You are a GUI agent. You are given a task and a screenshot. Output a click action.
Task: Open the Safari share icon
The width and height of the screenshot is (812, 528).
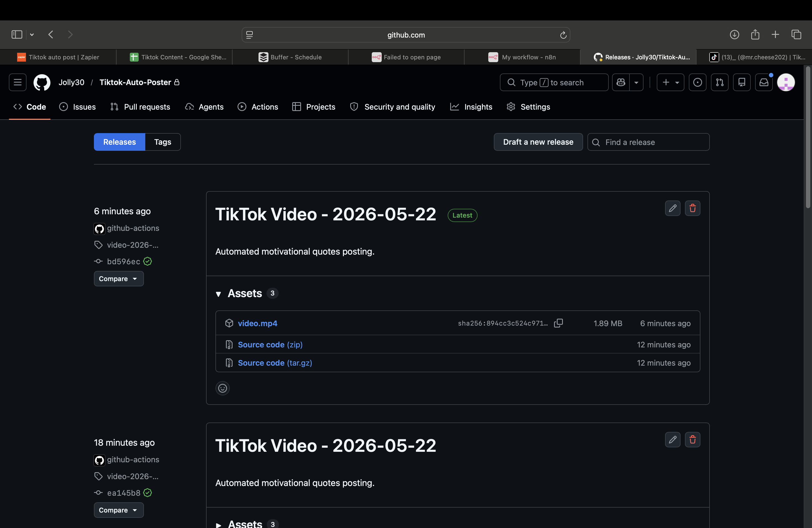(x=755, y=35)
